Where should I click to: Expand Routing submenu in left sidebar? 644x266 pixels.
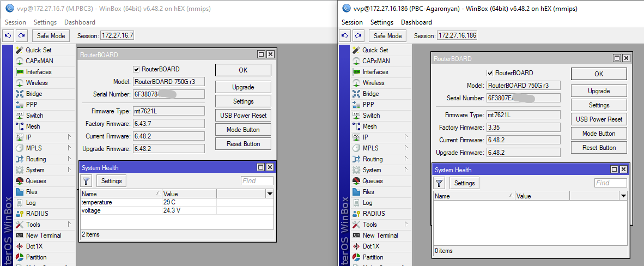(x=70, y=159)
